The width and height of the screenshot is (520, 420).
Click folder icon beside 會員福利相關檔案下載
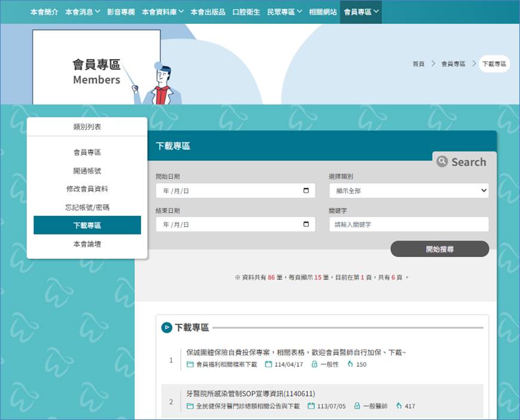[x=190, y=365]
